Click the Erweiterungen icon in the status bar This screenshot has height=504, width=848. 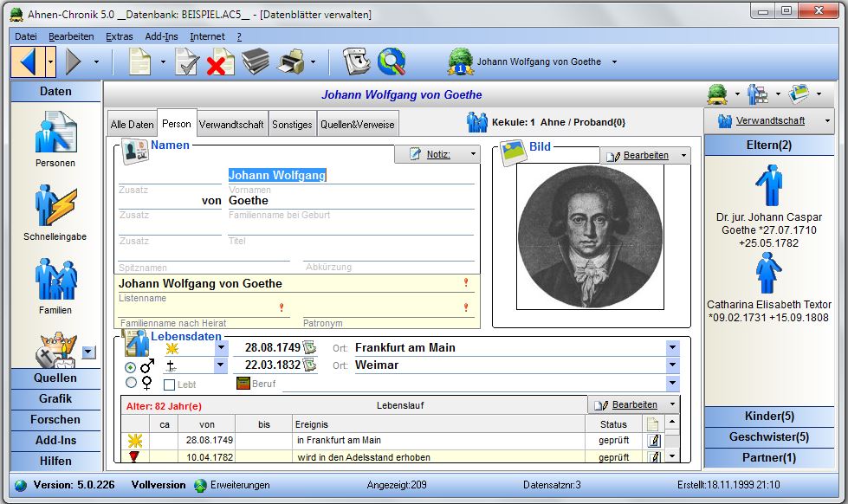(x=201, y=485)
